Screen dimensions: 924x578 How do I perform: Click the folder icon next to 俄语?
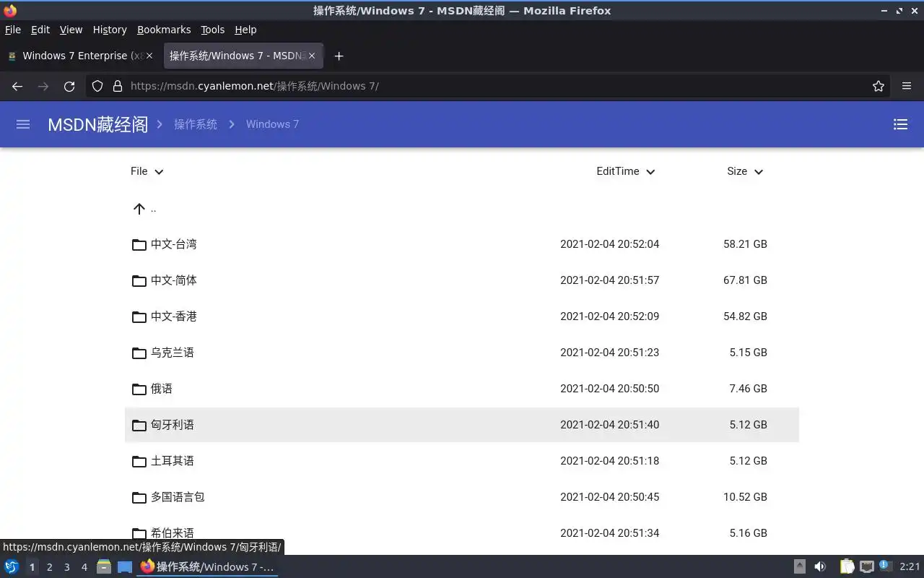pyautogui.click(x=139, y=389)
